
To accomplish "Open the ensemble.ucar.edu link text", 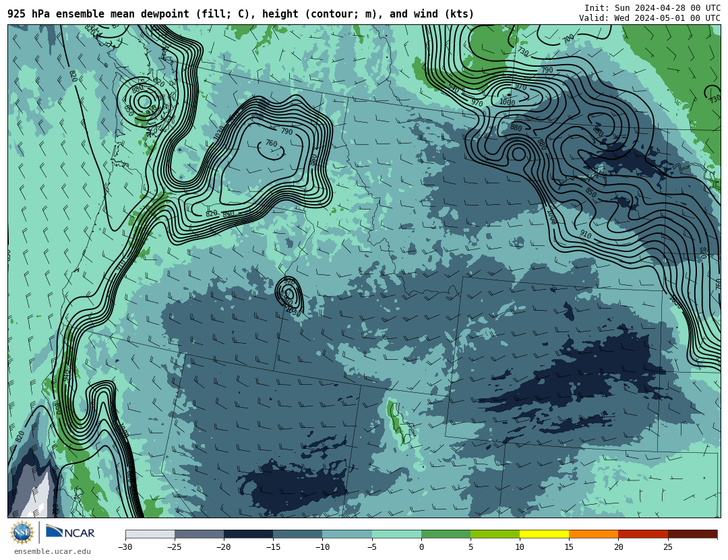I will click(53, 552).
